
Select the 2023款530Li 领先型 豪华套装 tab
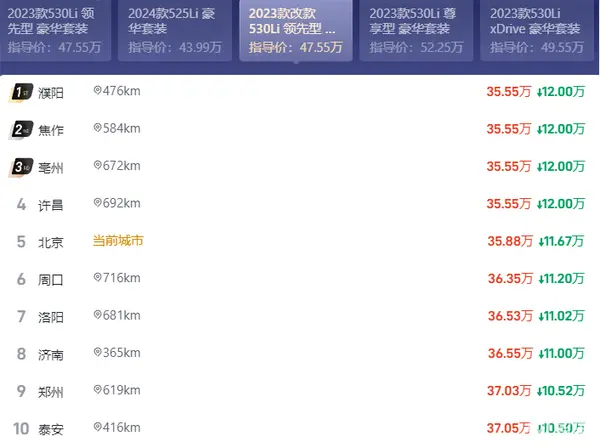(x=55, y=30)
